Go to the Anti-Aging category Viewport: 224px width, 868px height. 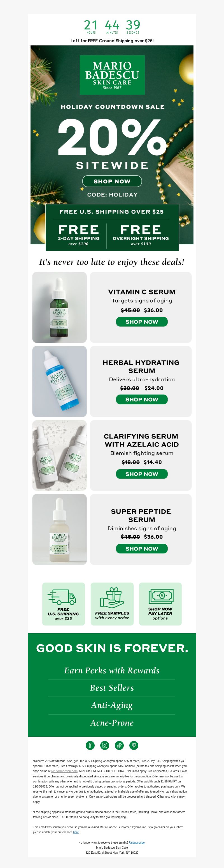tap(112, 705)
